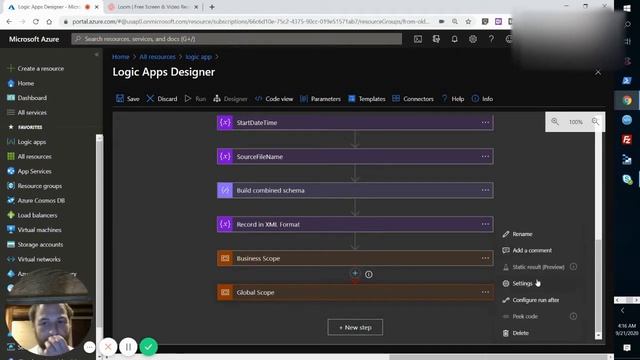Open Connectors from the toolbar
Viewport: 640px width, 360px height.
(413, 99)
